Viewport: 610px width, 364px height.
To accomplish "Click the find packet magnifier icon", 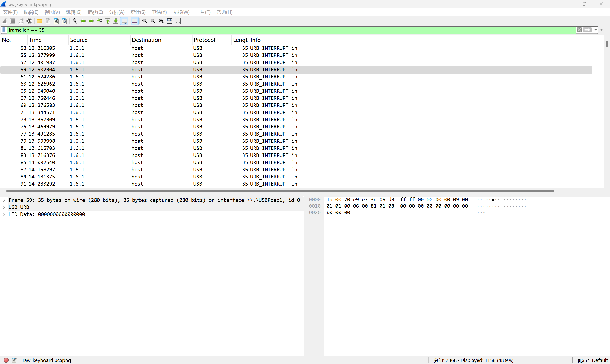I will coord(75,21).
